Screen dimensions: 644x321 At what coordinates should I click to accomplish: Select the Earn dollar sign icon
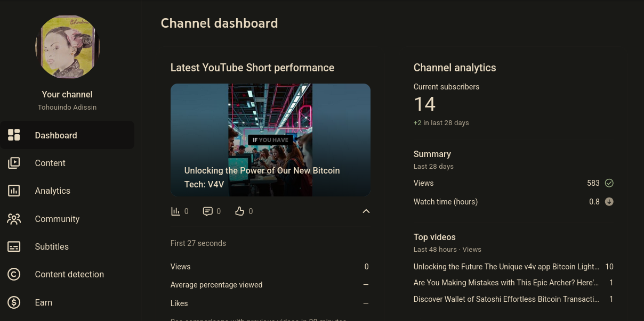[x=14, y=302]
